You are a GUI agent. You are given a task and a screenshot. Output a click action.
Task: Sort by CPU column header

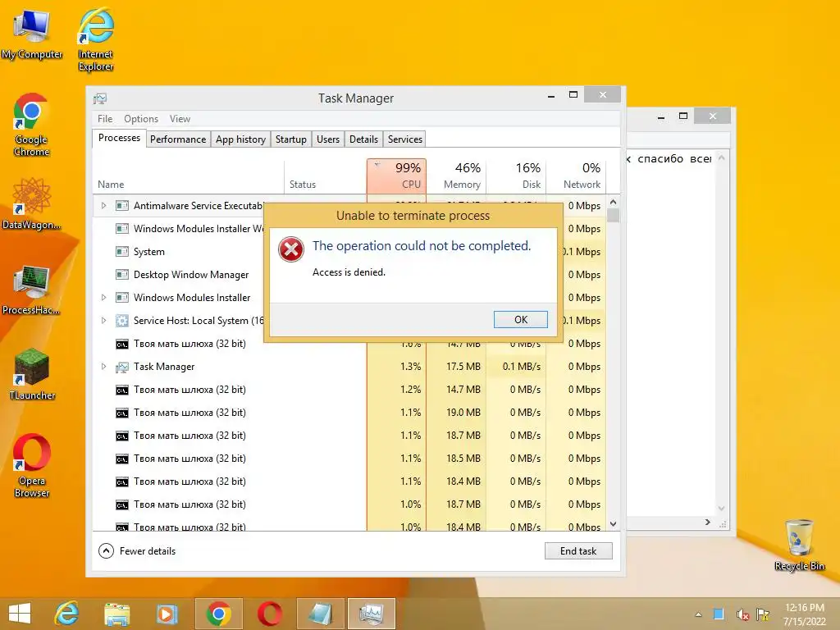396,176
